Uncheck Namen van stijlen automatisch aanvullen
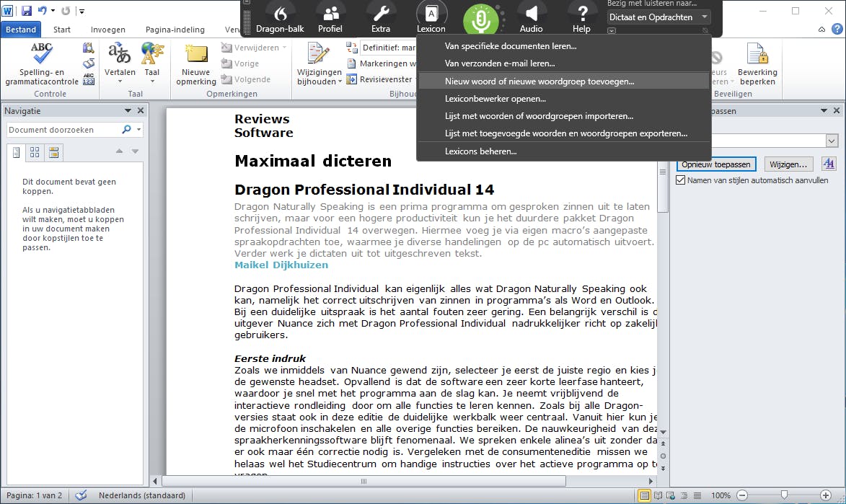This screenshot has height=504, width=846. (680, 180)
